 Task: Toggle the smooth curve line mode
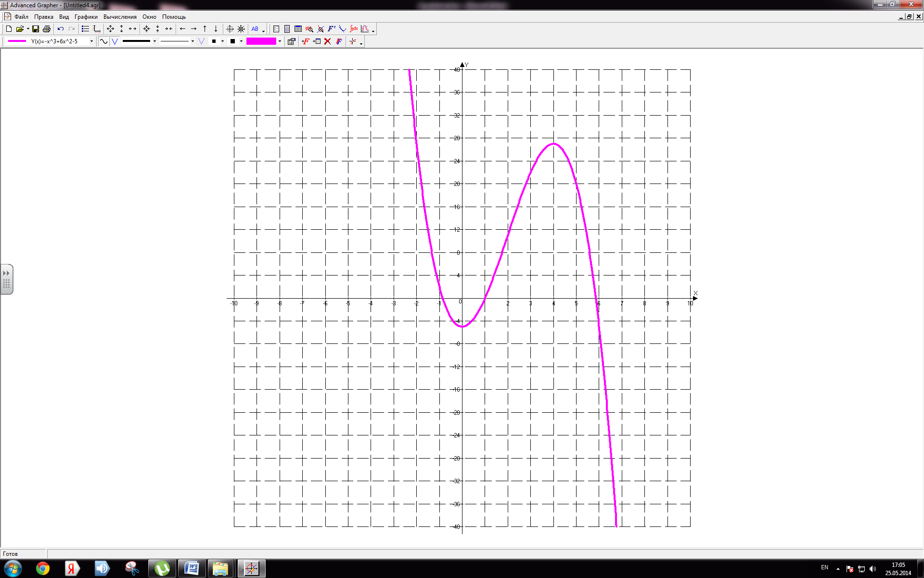103,41
